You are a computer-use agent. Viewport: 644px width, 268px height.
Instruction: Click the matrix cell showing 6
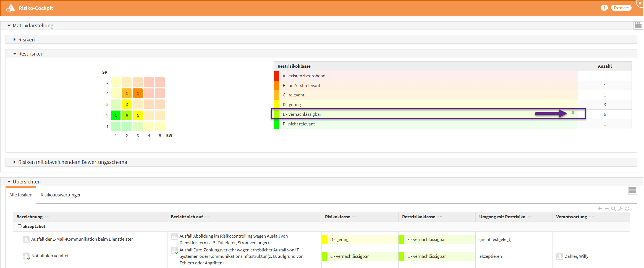(127, 115)
